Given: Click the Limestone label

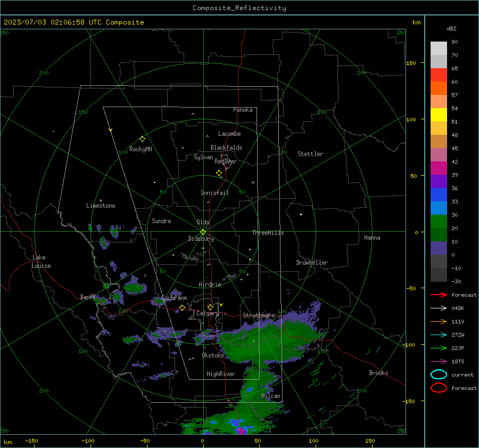Looking at the screenshot, I should pyautogui.click(x=101, y=206).
